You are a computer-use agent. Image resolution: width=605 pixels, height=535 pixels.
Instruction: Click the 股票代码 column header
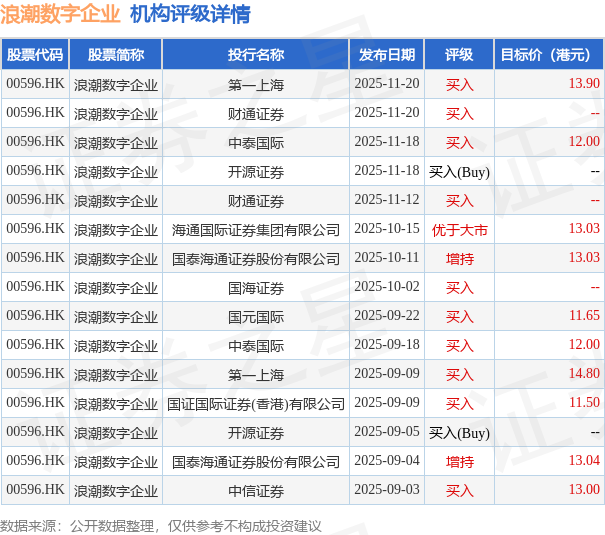35,54
